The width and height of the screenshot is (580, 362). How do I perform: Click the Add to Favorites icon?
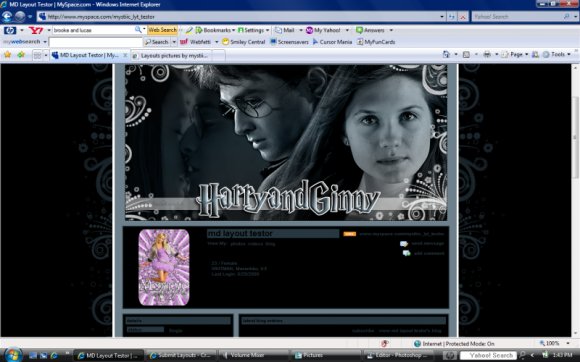(21, 55)
